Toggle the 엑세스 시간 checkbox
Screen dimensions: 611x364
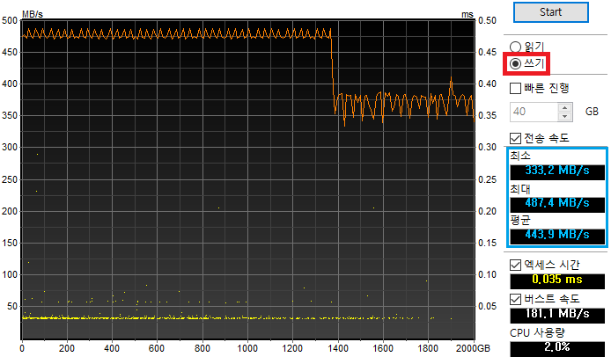click(x=515, y=266)
